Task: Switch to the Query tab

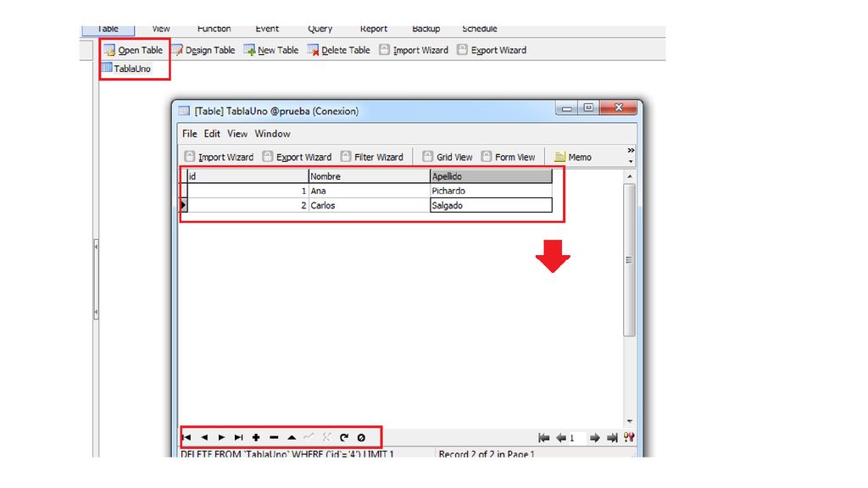Action: [320, 30]
